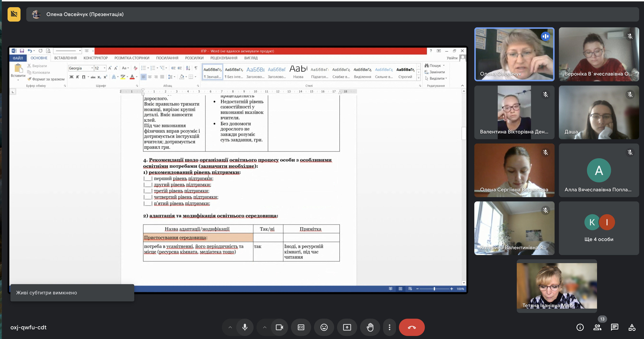
Task: Open the participants list icon
Action: pos(597,327)
